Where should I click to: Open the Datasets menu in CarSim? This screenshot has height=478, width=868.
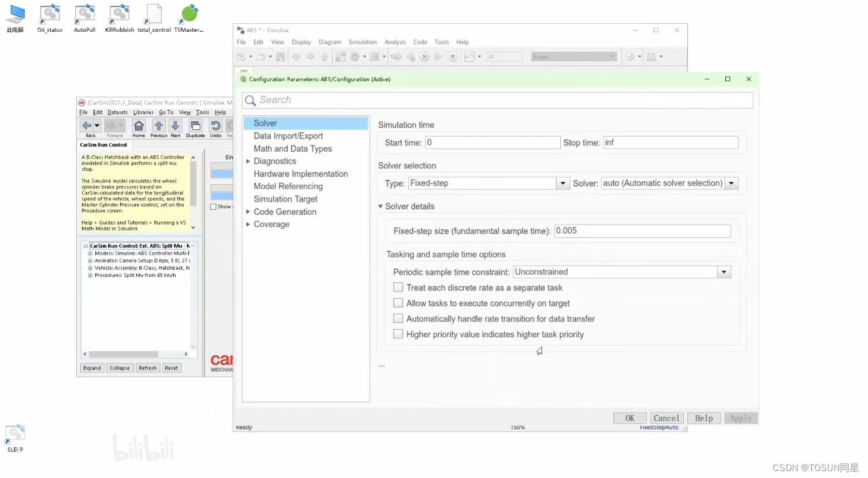point(118,113)
